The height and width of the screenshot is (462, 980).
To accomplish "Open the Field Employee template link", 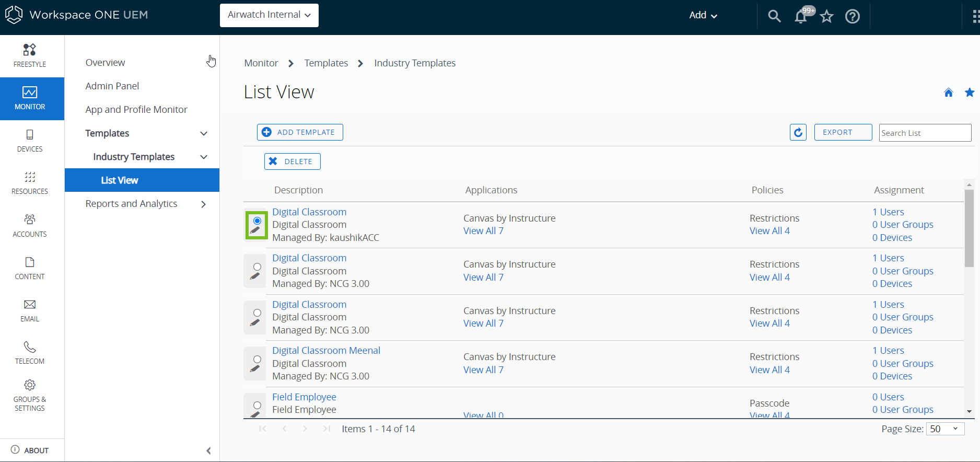I will pyautogui.click(x=304, y=397).
